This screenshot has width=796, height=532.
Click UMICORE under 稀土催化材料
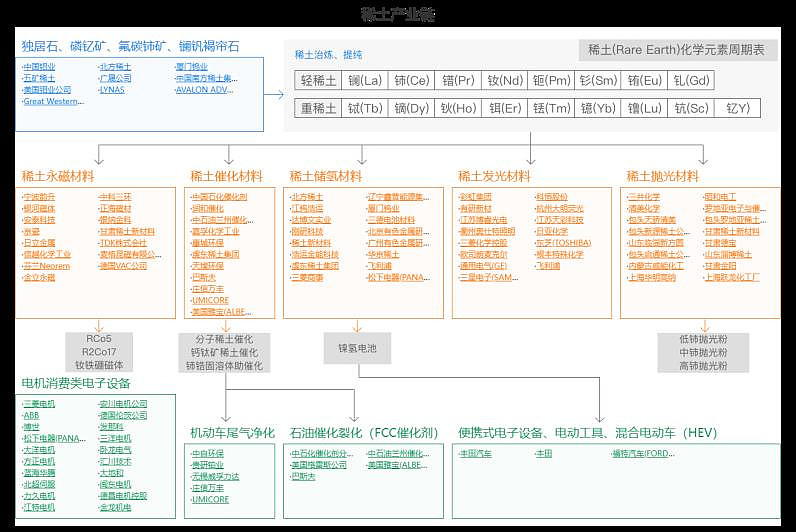210,301
